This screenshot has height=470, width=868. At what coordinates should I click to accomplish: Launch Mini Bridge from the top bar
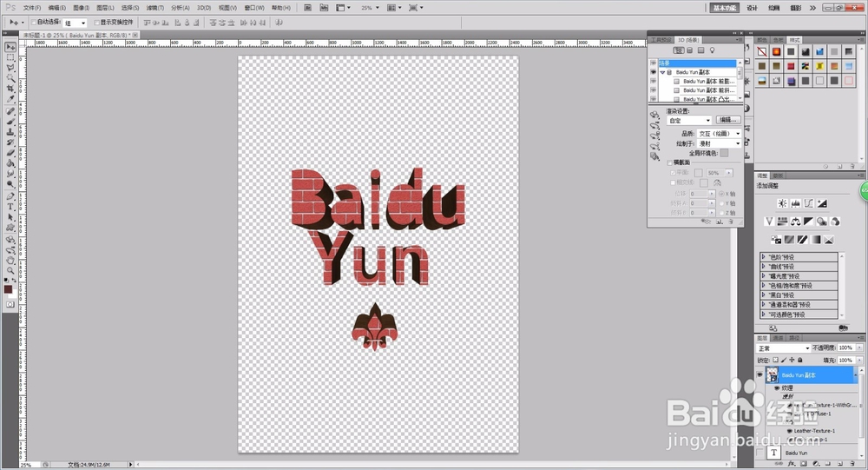pos(325,8)
